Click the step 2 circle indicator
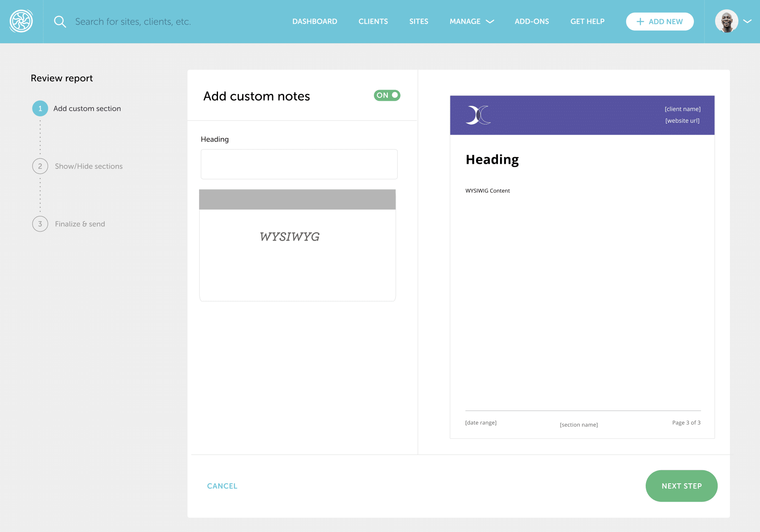Screen dimensions: 760x532 click(x=40, y=166)
